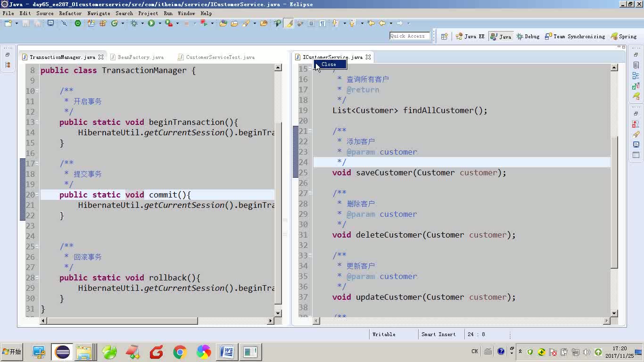Open the File menu
This screenshot has height=362, width=644.
point(8,13)
